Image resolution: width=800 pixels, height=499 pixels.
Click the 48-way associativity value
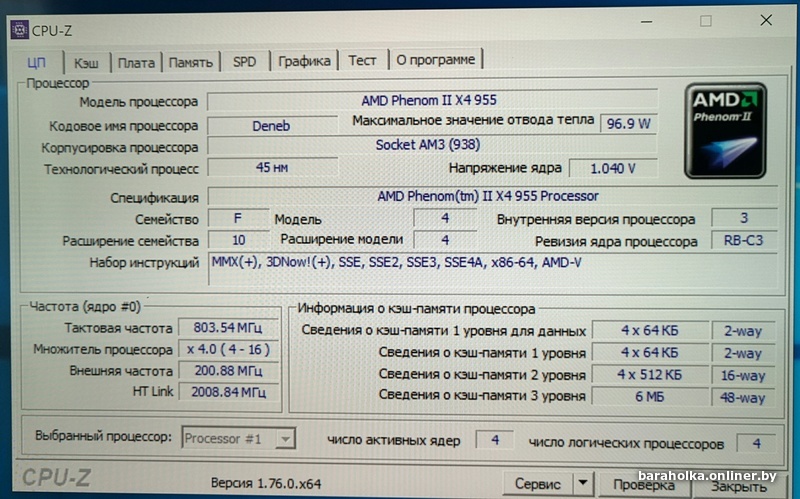tap(743, 397)
